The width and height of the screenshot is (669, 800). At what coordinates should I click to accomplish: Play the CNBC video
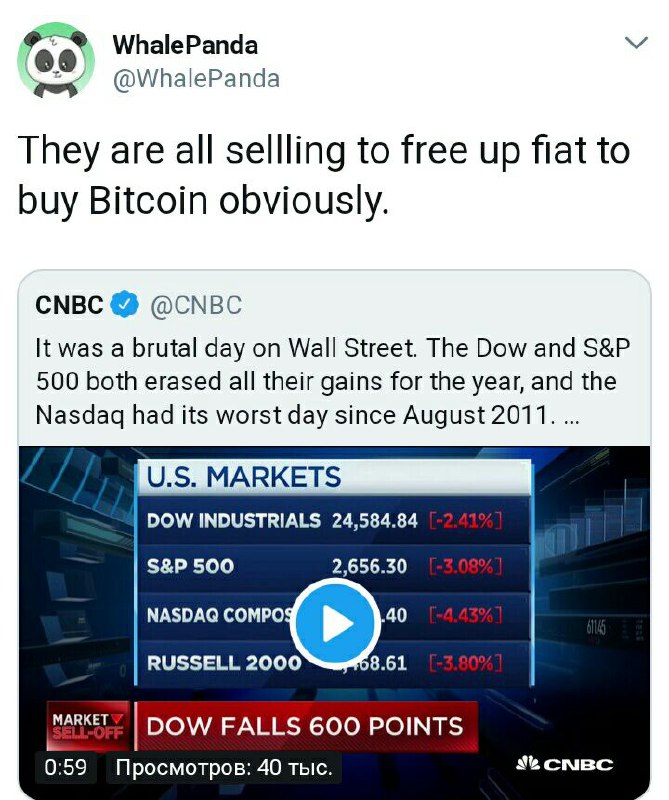click(x=335, y=624)
